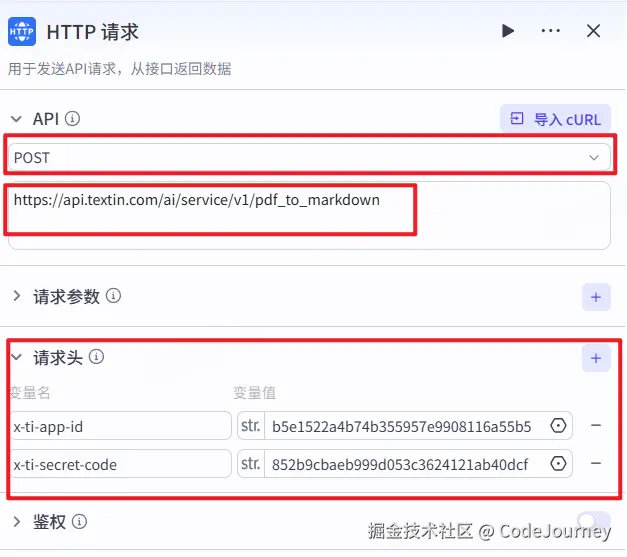This screenshot has width=627, height=557.
Task: Toggle the 鉴权 authentication switch
Action: (594, 520)
